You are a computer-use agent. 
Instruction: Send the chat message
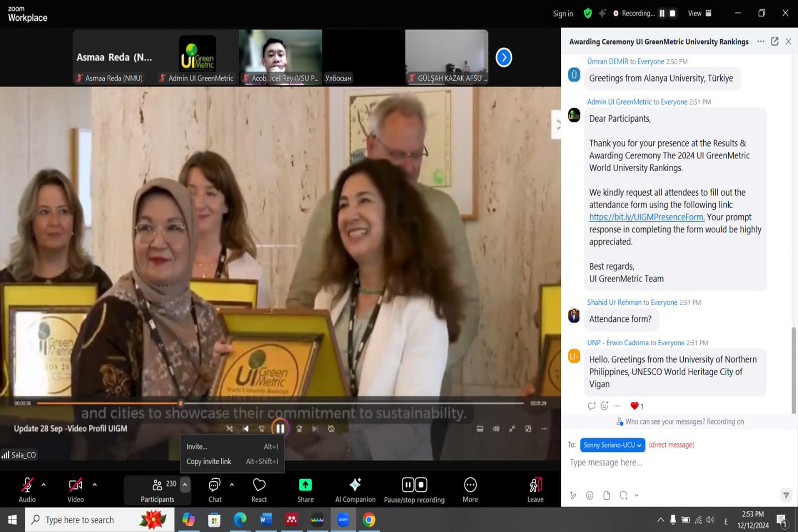pyautogui.click(x=786, y=495)
